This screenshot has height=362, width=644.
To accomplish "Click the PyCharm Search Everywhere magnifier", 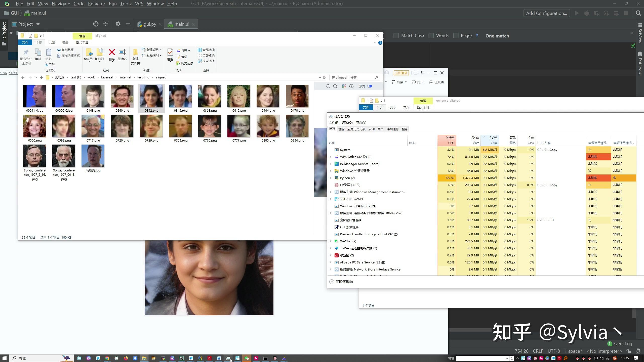I will click(x=638, y=13).
